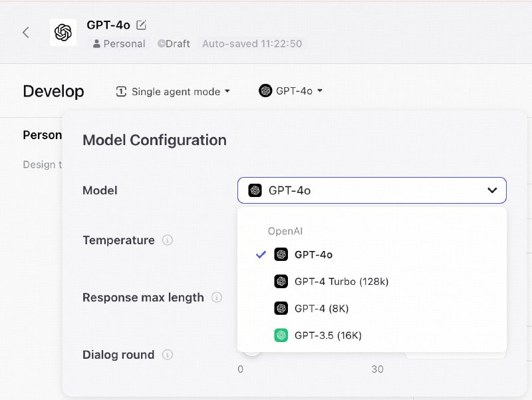The image size is (532, 400).
Task: Click the Draft status badge
Action: (174, 44)
